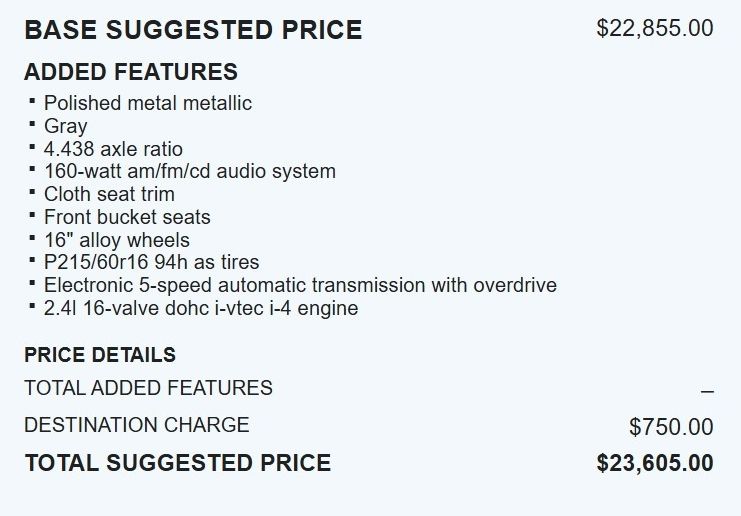The width and height of the screenshot is (741, 516).
Task: Select the Destination Charge label
Action: pyautogui.click(x=137, y=425)
